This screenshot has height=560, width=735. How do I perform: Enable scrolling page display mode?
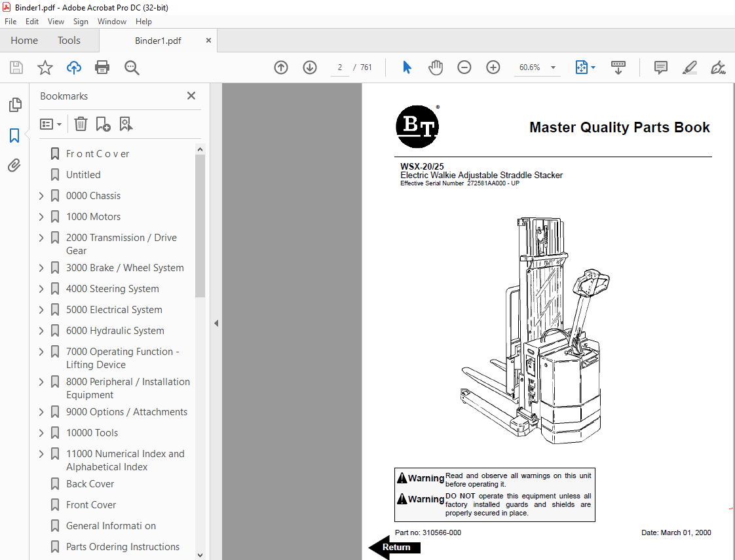coord(618,67)
